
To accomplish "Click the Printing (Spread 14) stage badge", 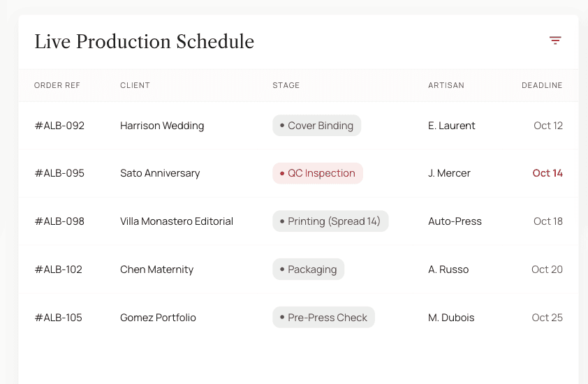I will click(x=330, y=221).
